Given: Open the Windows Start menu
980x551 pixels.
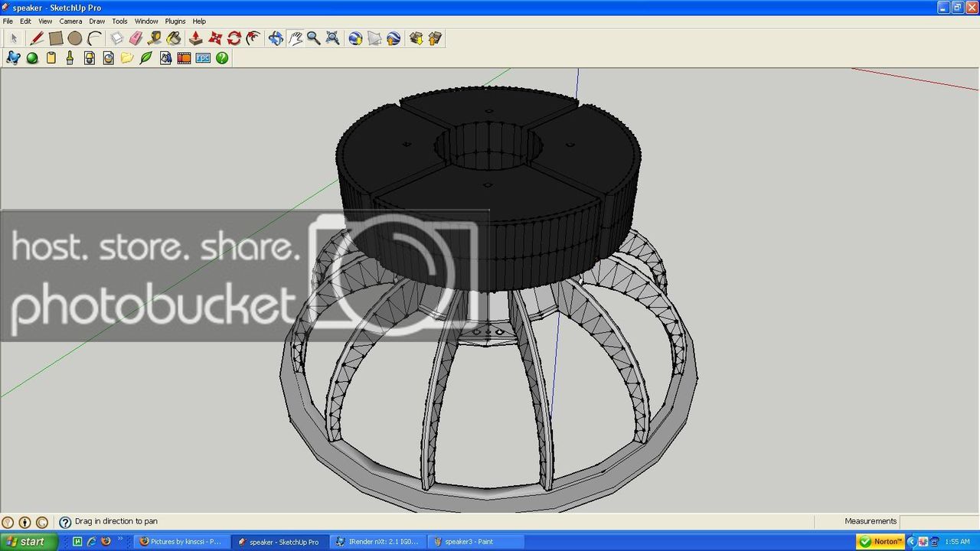Looking at the screenshot, I should [x=28, y=542].
